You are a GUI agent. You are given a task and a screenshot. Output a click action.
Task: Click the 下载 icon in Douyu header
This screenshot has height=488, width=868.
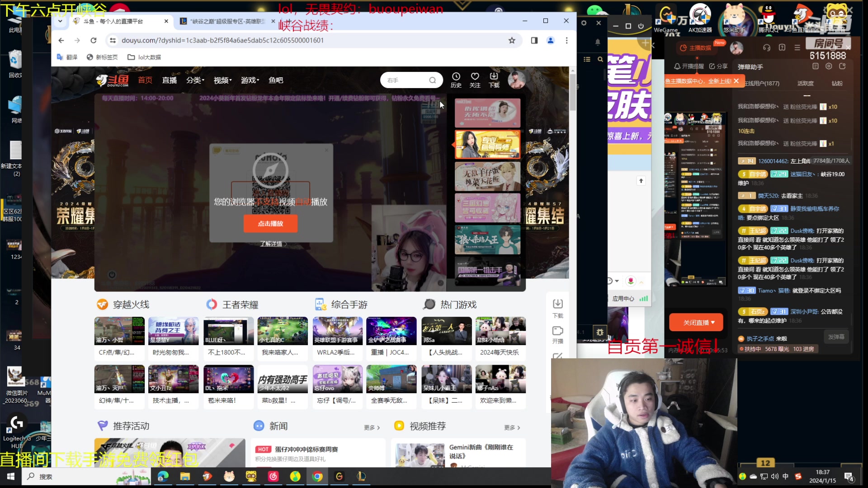[x=494, y=77]
